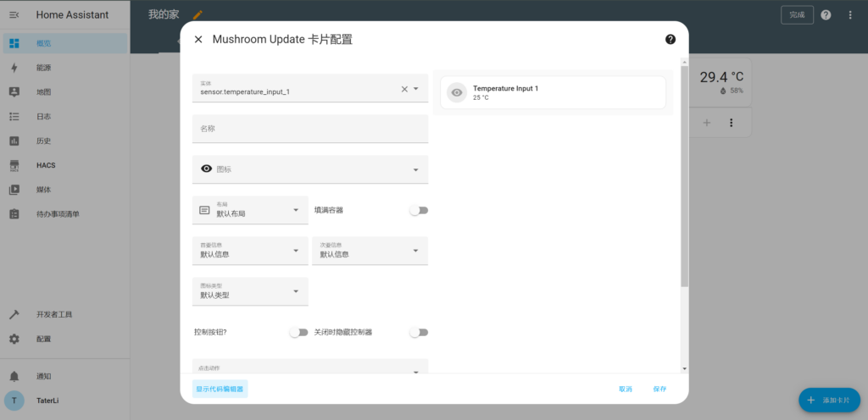Click the 显示代码编辑器 button

220,389
